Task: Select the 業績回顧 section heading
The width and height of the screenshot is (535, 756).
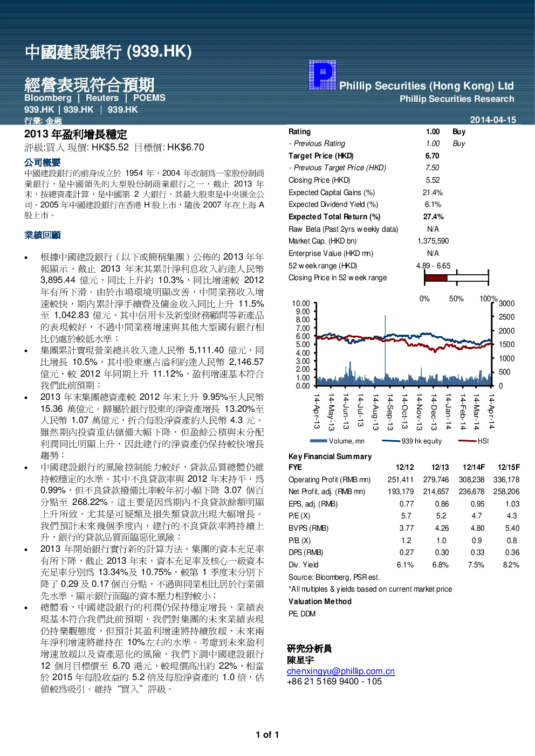Action: tap(42, 235)
